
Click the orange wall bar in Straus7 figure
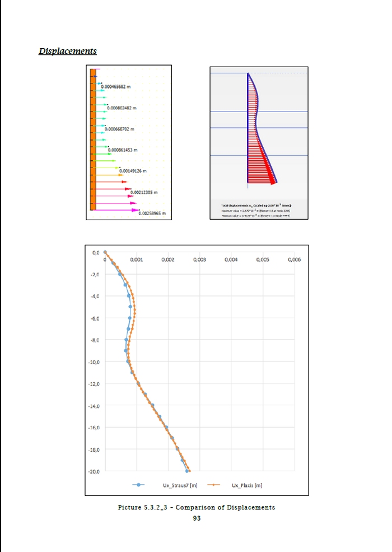tap(93, 140)
